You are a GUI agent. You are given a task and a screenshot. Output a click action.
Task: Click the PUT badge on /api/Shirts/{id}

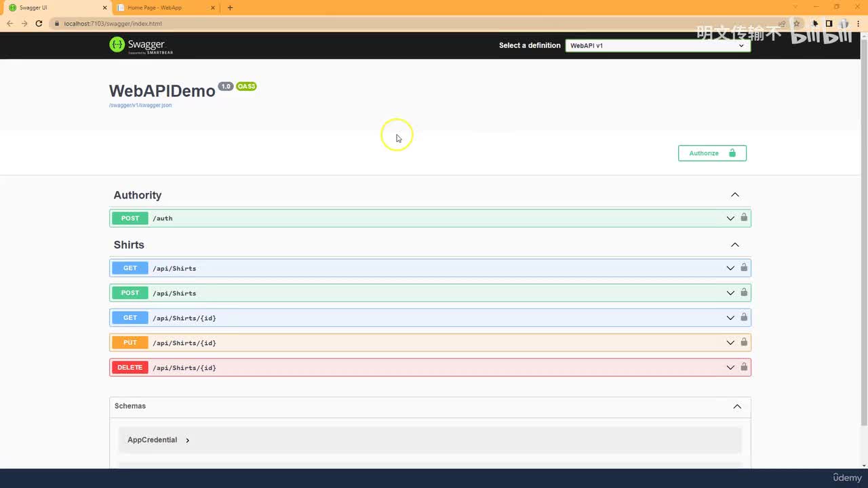(130, 342)
